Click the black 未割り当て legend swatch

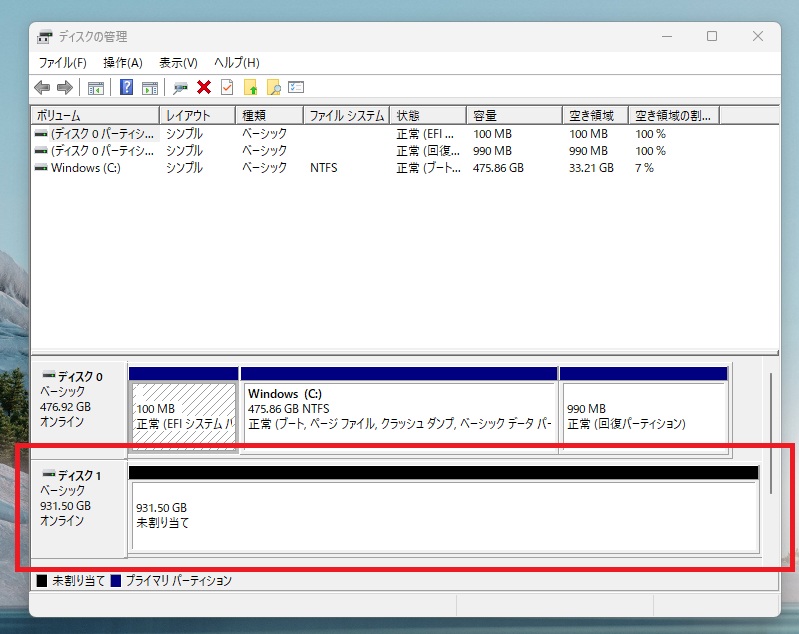click(42, 580)
